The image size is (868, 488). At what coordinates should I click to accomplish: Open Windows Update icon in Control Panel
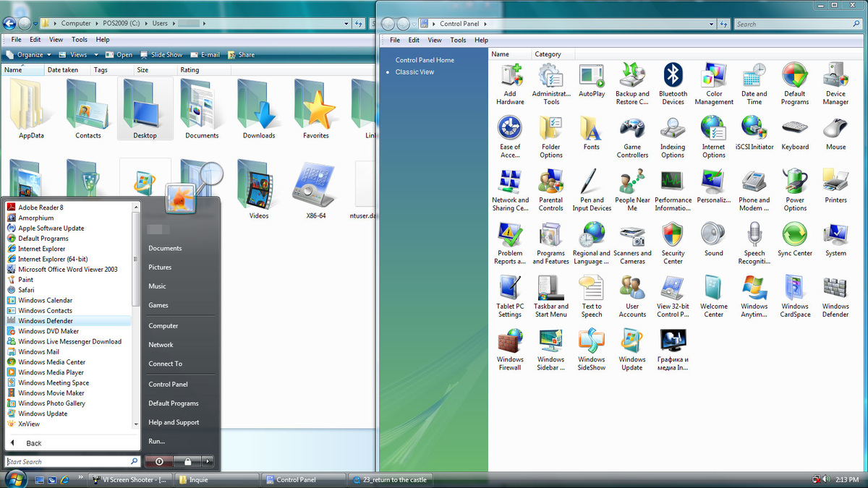(632, 350)
